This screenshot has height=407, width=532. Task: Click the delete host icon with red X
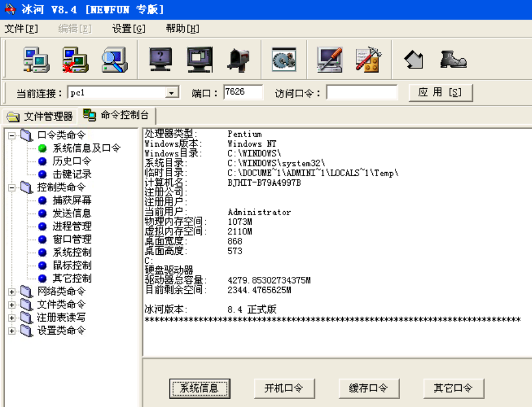tap(75, 59)
